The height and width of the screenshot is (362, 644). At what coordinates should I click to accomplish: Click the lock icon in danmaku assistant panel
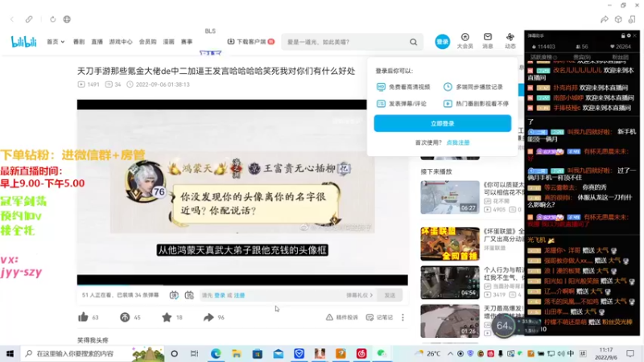tap(623, 35)
